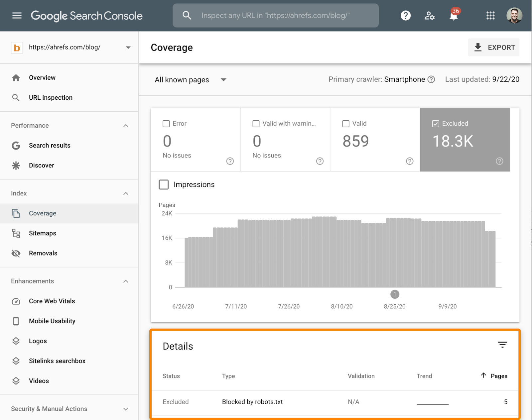
Task: Click the search magnifier icon in URL bar
Action: 187,15
